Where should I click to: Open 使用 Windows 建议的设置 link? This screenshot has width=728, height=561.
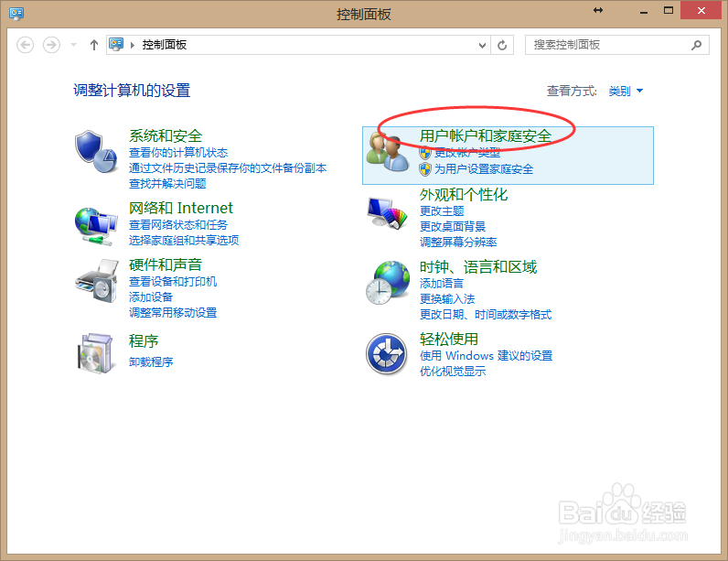(x=486, y=356)
